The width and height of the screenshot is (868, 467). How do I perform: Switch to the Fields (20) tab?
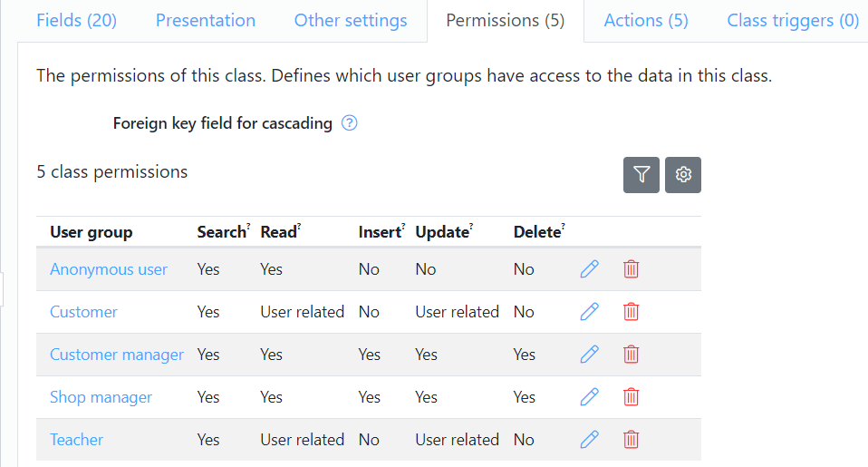point(76,21)
